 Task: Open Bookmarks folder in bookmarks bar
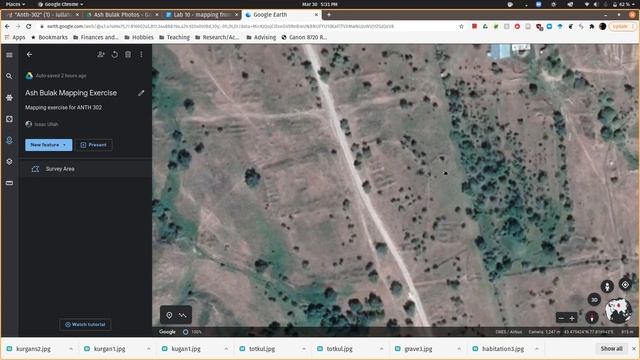coord(49,37)
